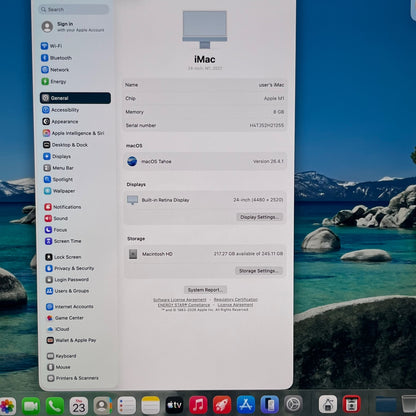Select Bluetooth in the sidebar
The image size is (416, 416).
click(x=56, y=58)
